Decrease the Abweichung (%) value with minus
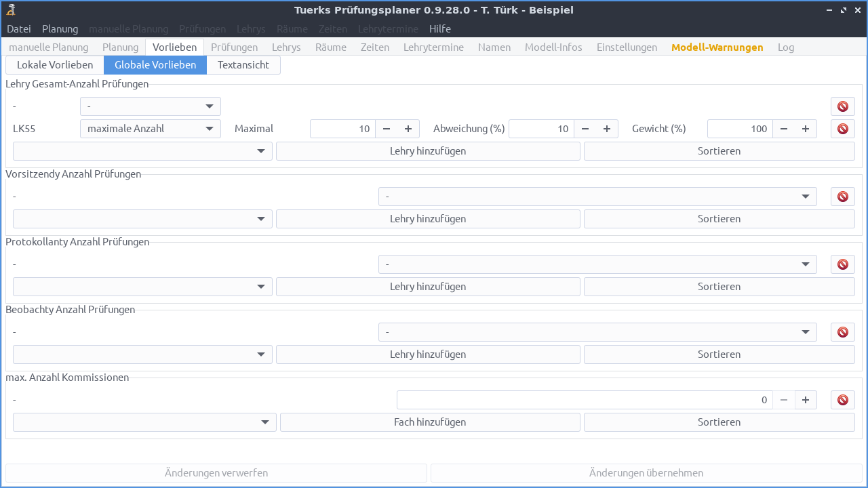Image resolution: width=868 pixels, height=488 pixels. [585, 129]
